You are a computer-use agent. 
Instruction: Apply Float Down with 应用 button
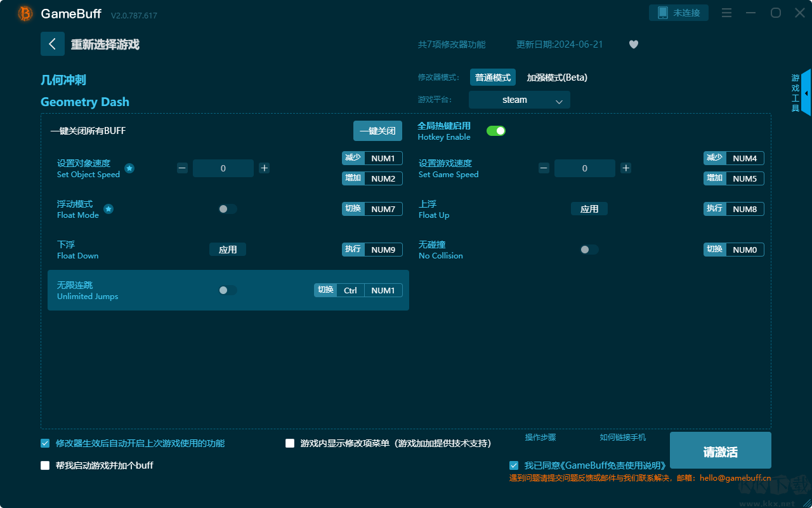click(228, 250)
